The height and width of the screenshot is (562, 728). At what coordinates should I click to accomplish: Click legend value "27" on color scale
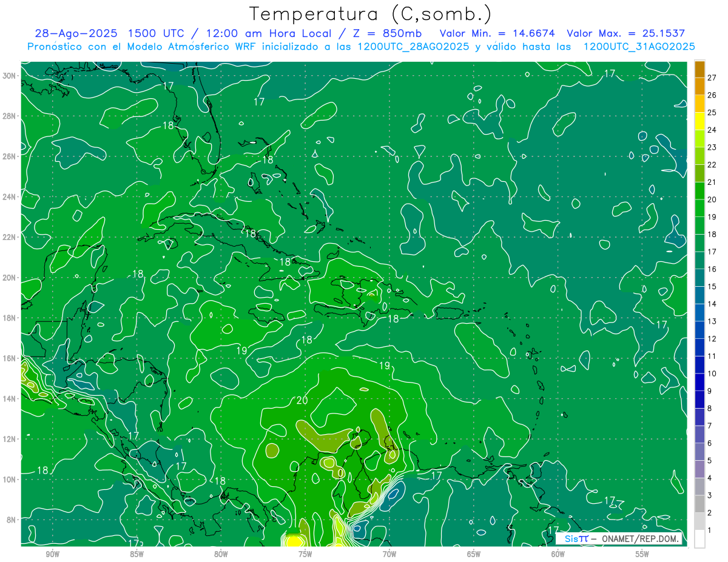point(712,78)
